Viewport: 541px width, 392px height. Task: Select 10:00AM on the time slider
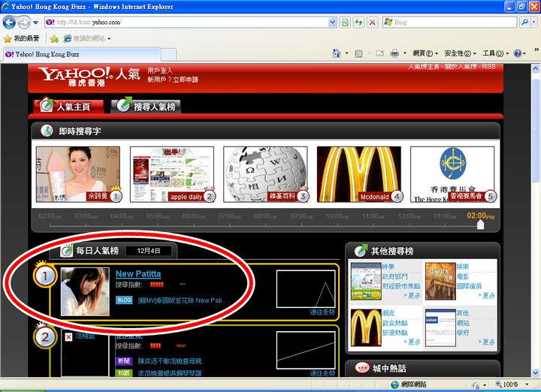point(337,216)
